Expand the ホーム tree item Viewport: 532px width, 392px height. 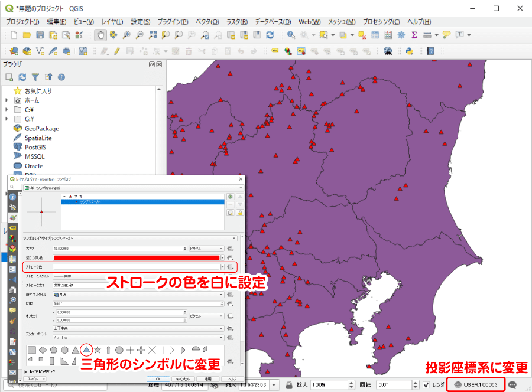coord(7,100)
